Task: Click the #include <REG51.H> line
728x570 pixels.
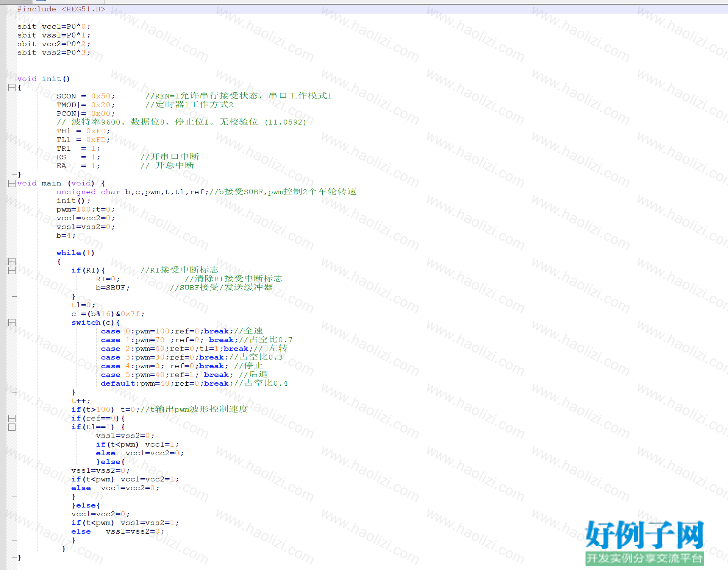Action: (x=61, y=9)
